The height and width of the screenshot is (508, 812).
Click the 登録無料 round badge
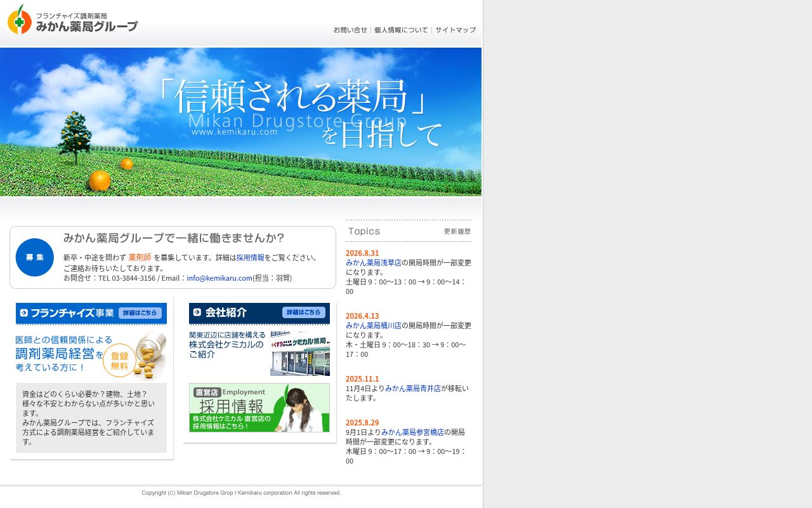pos(119,361)
